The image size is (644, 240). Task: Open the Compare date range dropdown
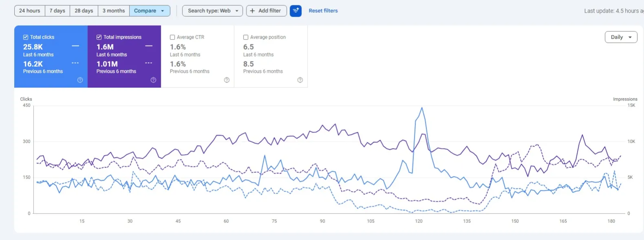click(x=149, y=11)
